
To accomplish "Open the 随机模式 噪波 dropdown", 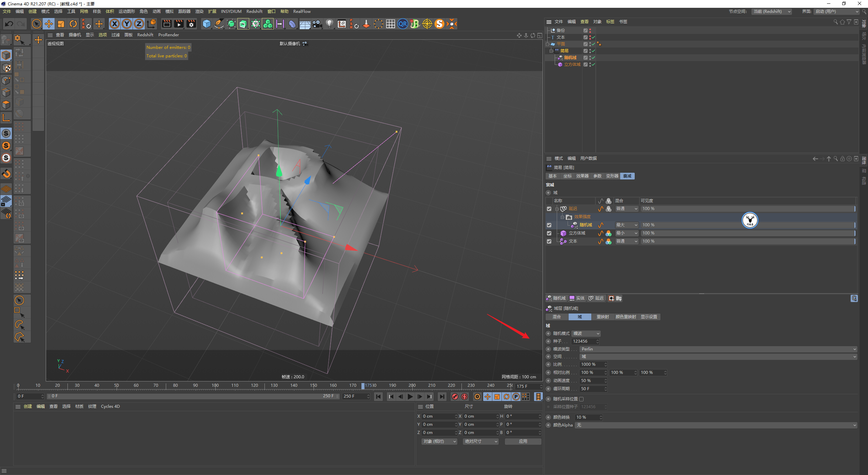I will point(586,334).
